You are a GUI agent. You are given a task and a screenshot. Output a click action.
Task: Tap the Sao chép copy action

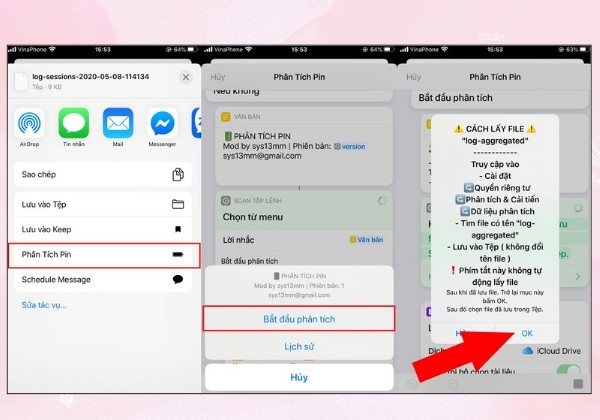point(103,174)
